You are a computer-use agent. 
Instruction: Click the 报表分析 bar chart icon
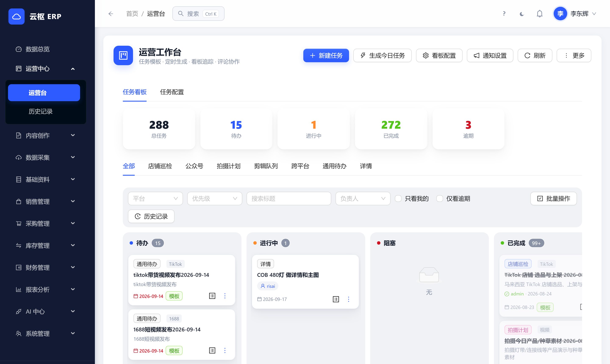tap(19, 290)
